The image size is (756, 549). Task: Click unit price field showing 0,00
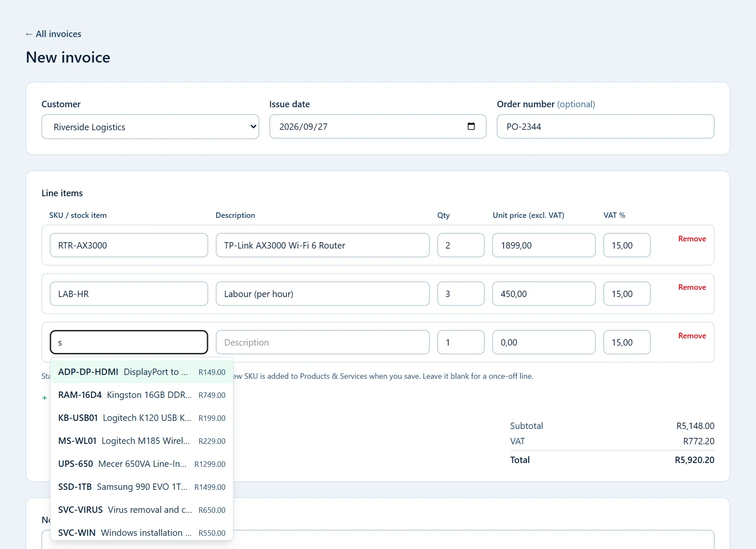pos(544,342)
